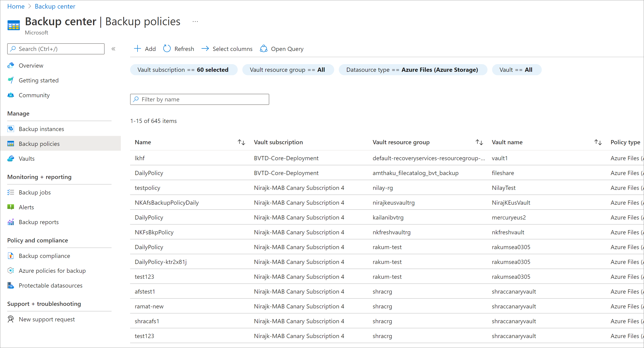Open the Datasource type filter dropdown
Viewport: 644px width, 348px height.
tap(412, 69)
